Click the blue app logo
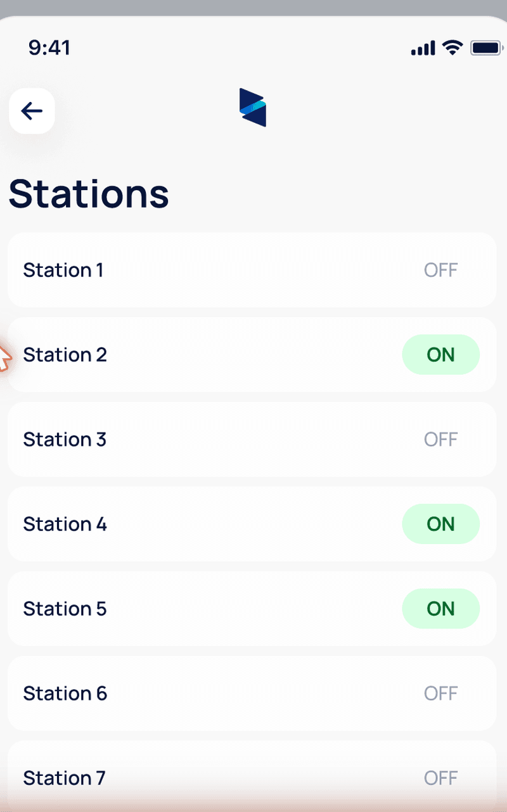 pyautogui.click(x=253, y=107)
